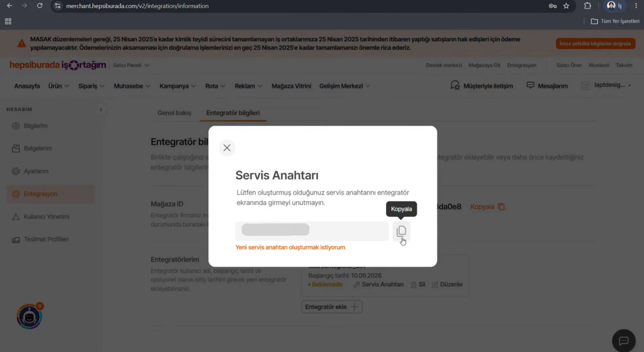Click the masked service key field

312,231
